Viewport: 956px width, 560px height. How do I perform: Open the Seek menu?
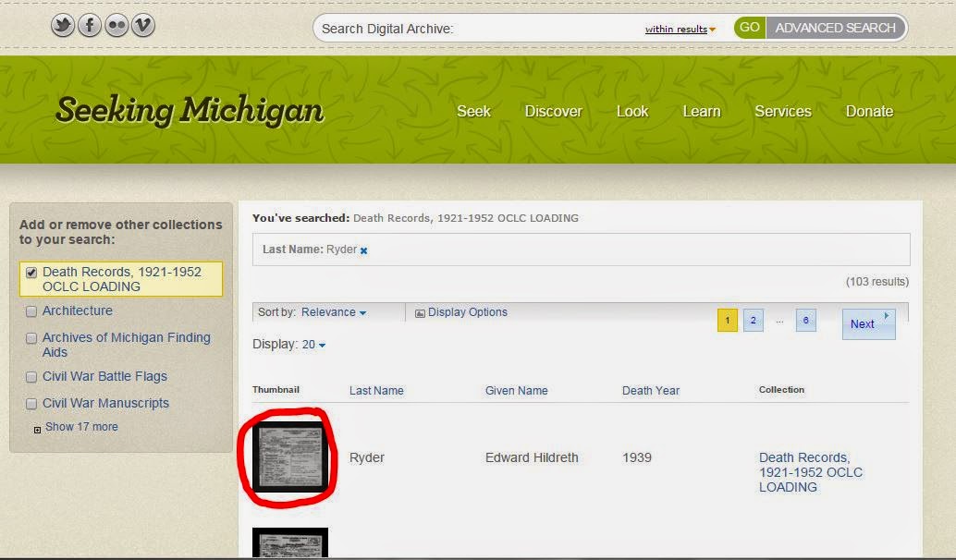click(473, 112)
